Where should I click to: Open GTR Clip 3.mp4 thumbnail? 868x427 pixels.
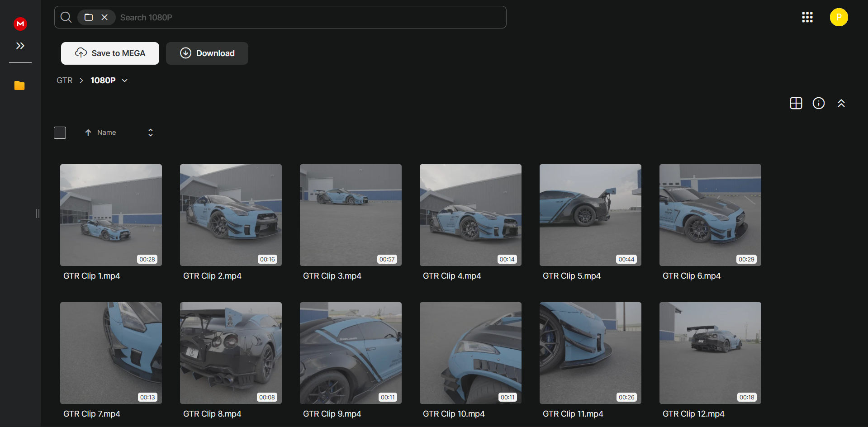pos(351,215)
